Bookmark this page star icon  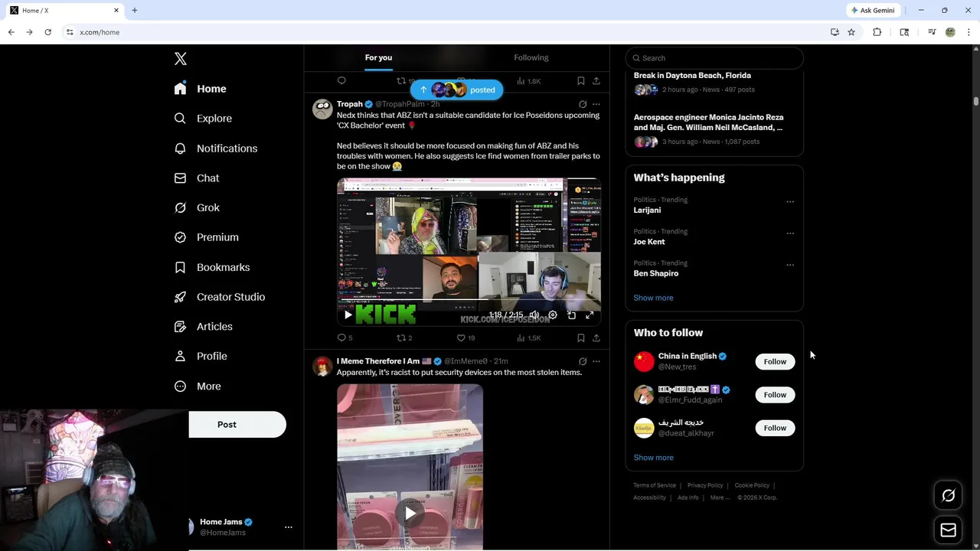pos(851,32)
